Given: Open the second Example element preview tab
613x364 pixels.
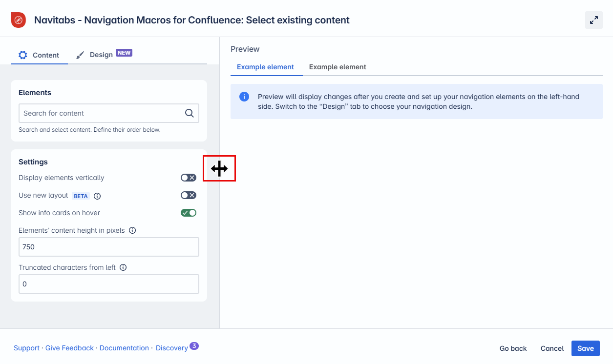Looking at the screenshot, I should point(338,67).
